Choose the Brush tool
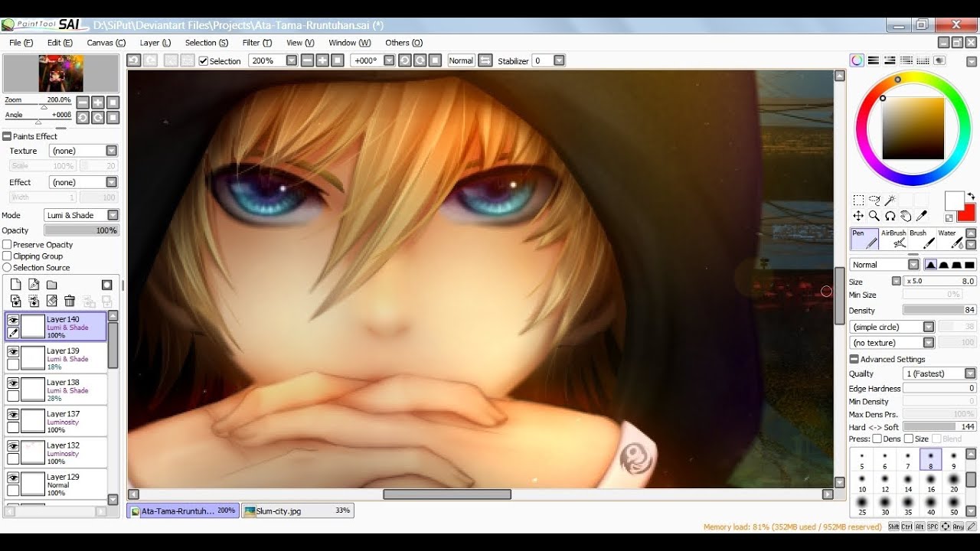This screenshot has height=551, width=980. point(923,240)
